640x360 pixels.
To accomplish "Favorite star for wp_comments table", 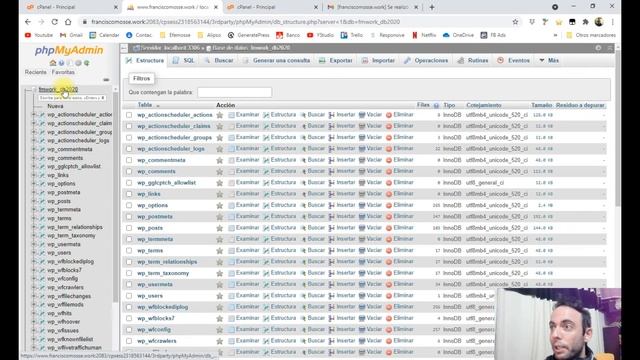I will point(220,171).
